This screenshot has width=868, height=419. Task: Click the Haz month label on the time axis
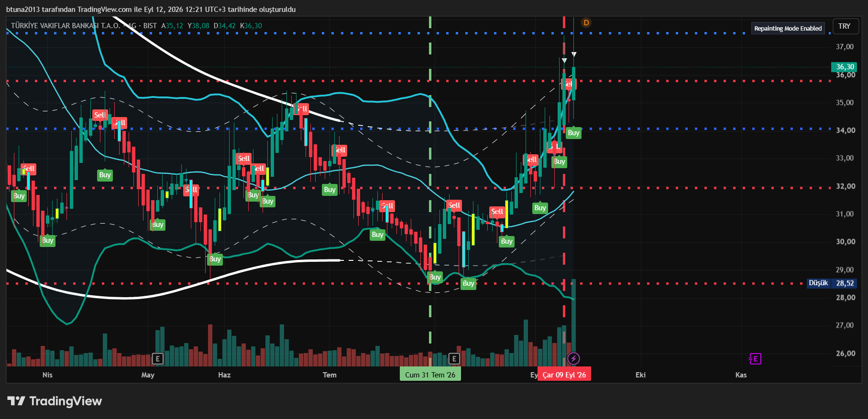[224, 375]
